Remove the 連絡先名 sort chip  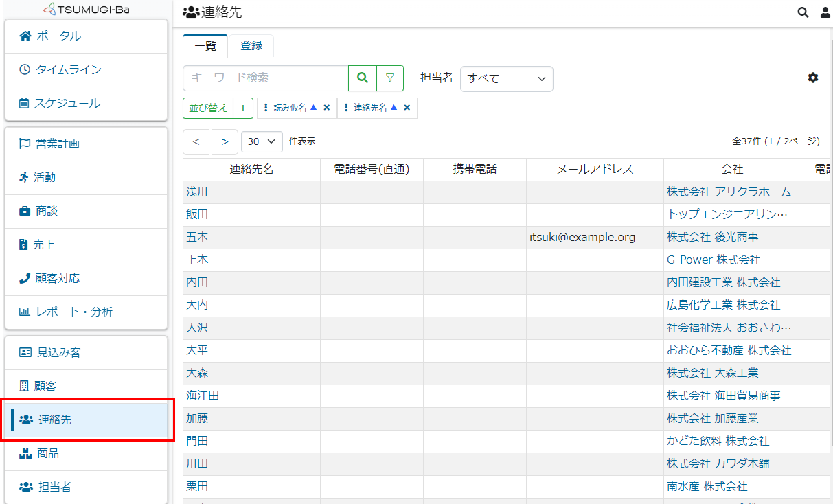coord(407,108)
